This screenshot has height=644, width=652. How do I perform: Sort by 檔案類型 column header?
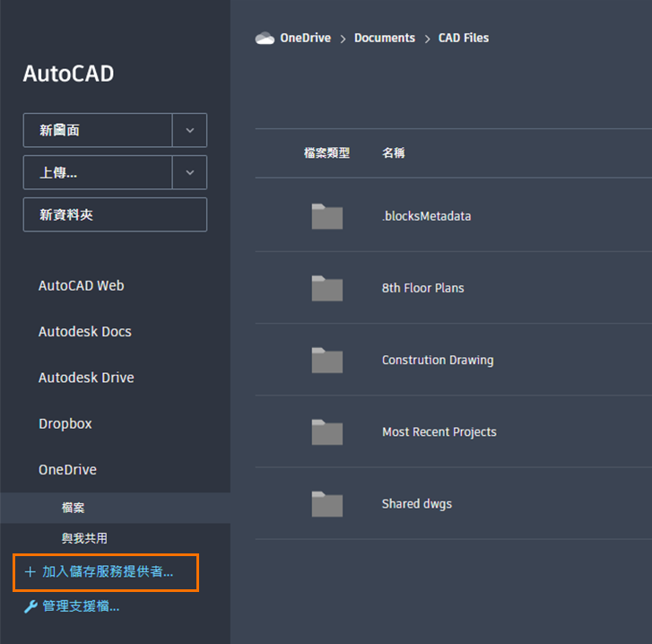pos(326,153)
